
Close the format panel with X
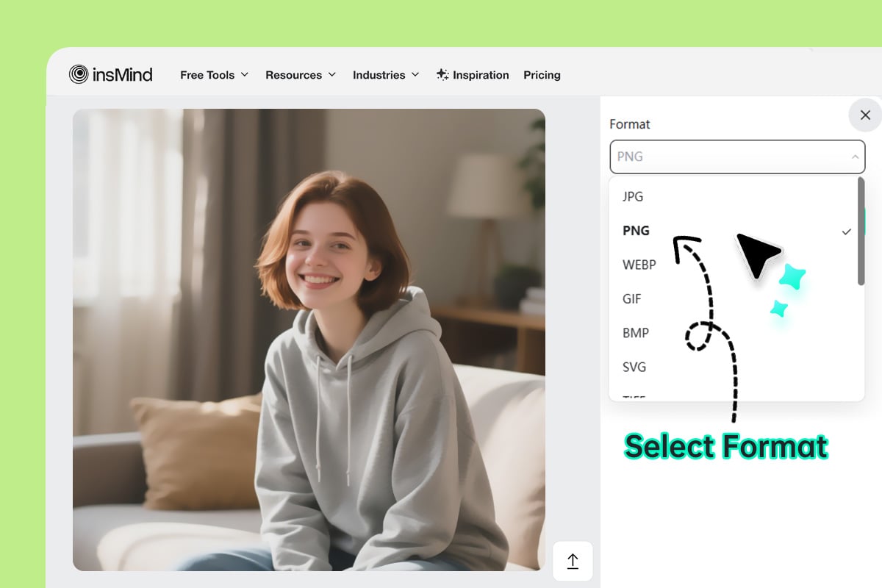(865, 115)
